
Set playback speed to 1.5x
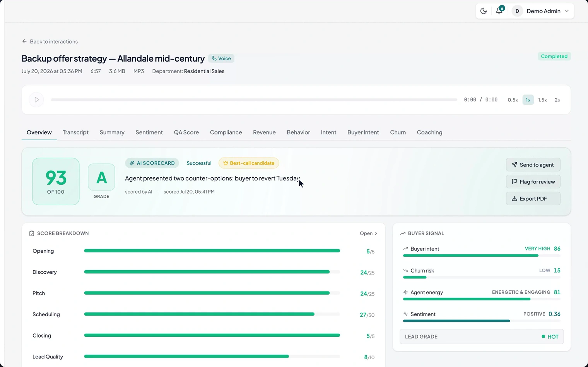click(x=542, y=100)
